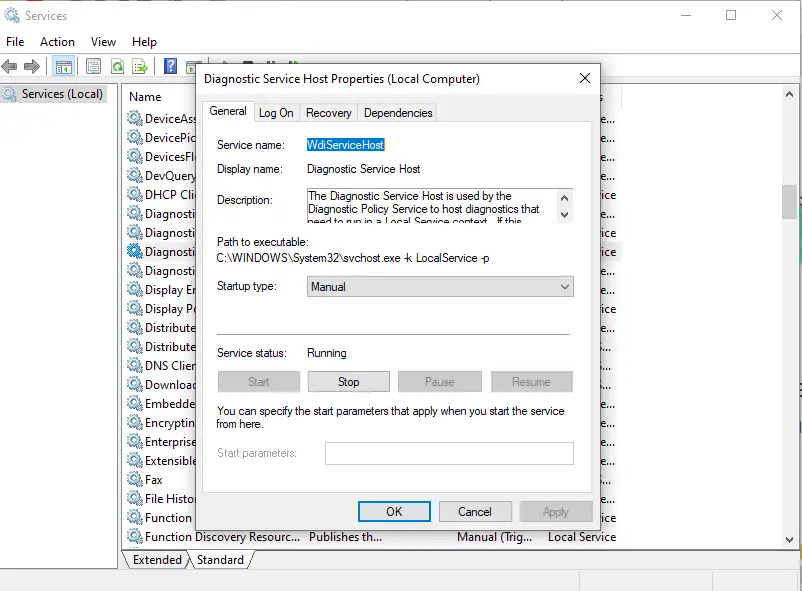Click the Export List toolbar icon
Image resolution: width=802 pixels, height=591 pixels.
(140, 67)
